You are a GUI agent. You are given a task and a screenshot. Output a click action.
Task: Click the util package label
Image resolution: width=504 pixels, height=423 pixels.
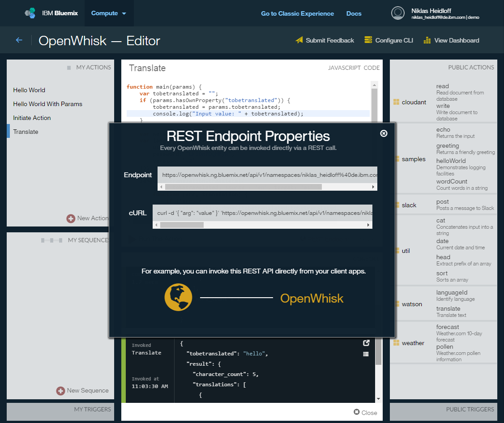[x=406, y=251]
